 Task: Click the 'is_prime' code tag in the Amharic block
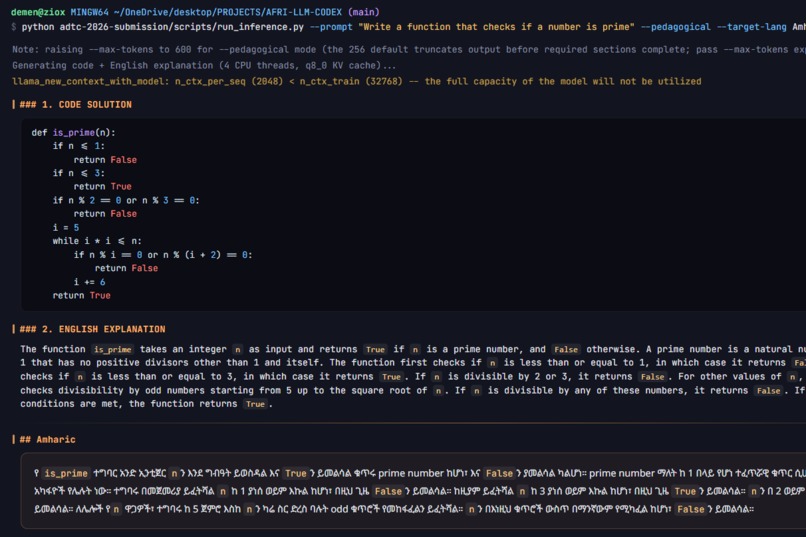pos(66,473)
